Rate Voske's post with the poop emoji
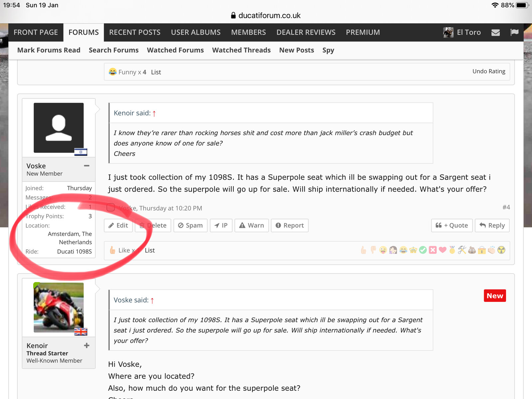 click(x=472, y=250)
